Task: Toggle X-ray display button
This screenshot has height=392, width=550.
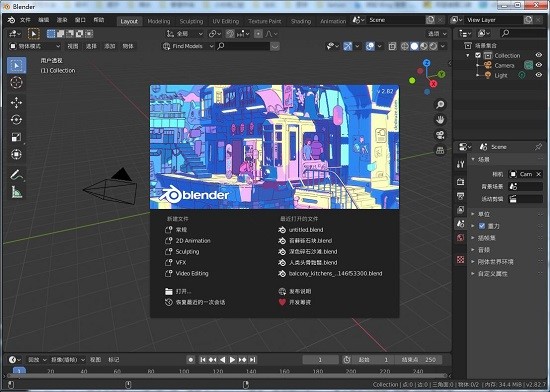Action: [x=392, y=46]
